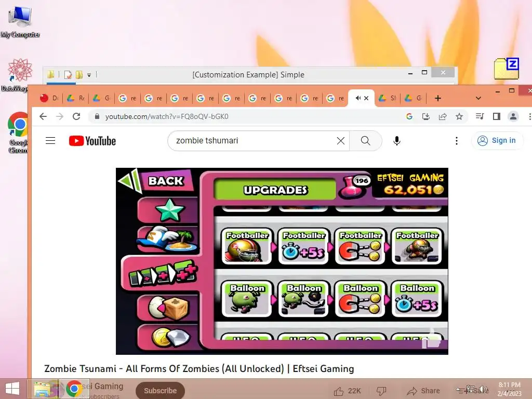
Task: Click the Share button under video
Action: (x=423, y=391)
